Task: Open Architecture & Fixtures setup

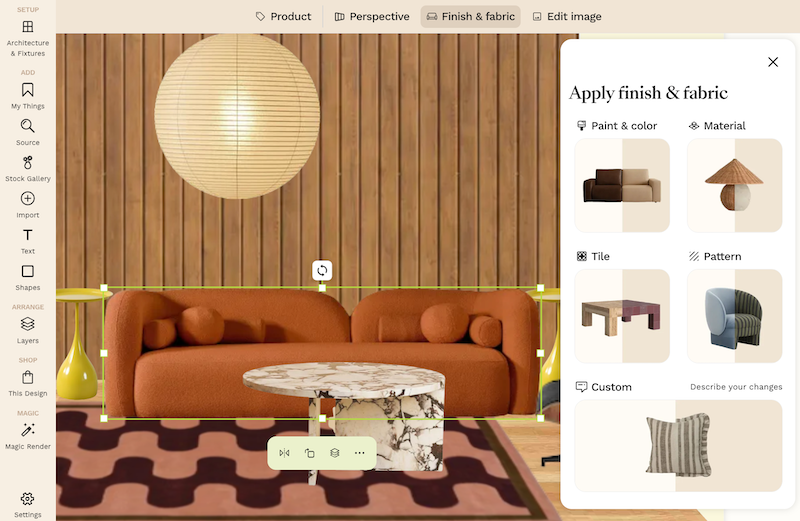Action: click(28, 38)
